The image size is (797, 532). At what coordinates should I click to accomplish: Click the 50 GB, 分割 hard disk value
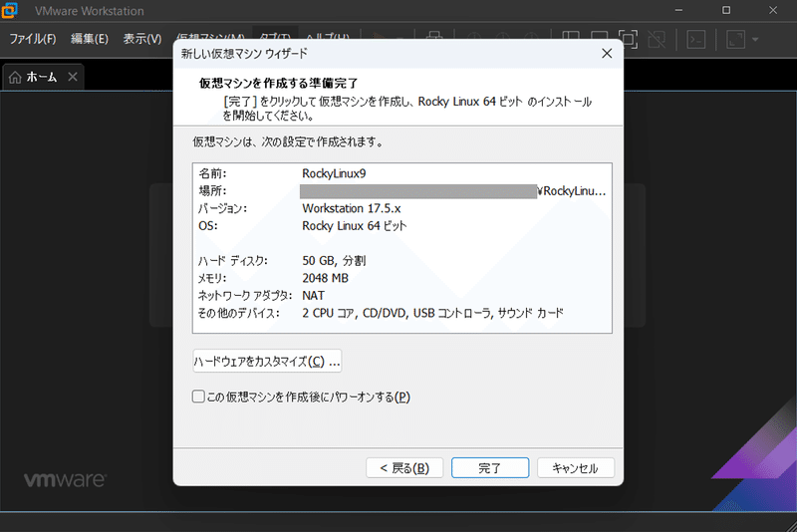click(334, 261)
